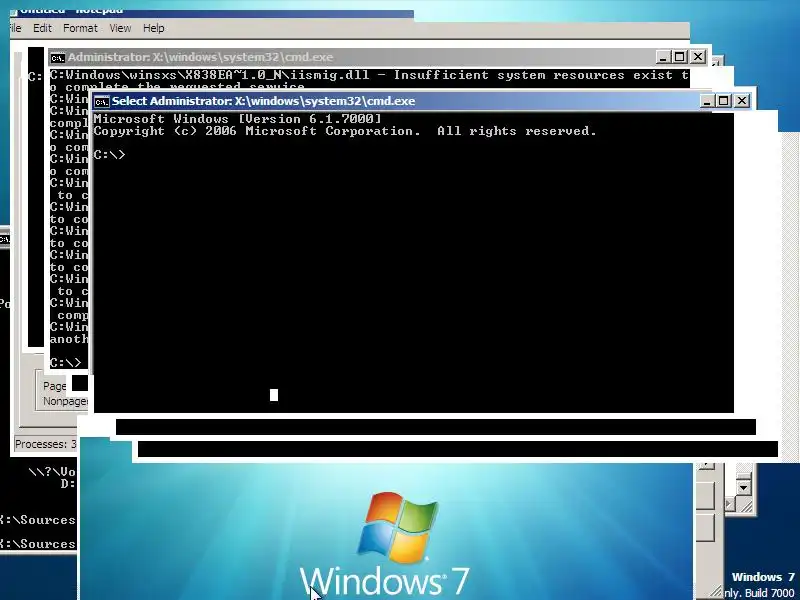Click the white selection block in front console

coord(274,395)
